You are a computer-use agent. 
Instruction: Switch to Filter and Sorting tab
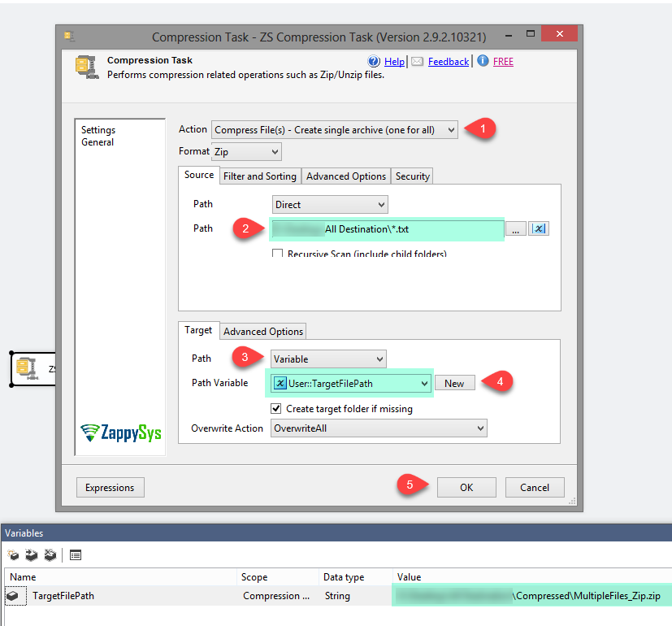(x=260, y=176)
